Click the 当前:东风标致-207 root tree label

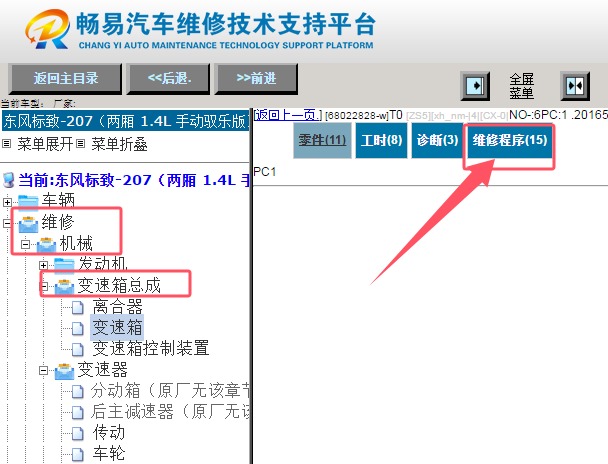133,180
